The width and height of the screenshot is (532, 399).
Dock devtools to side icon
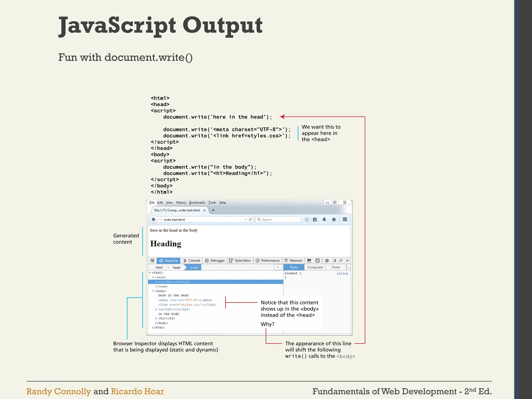334,261
